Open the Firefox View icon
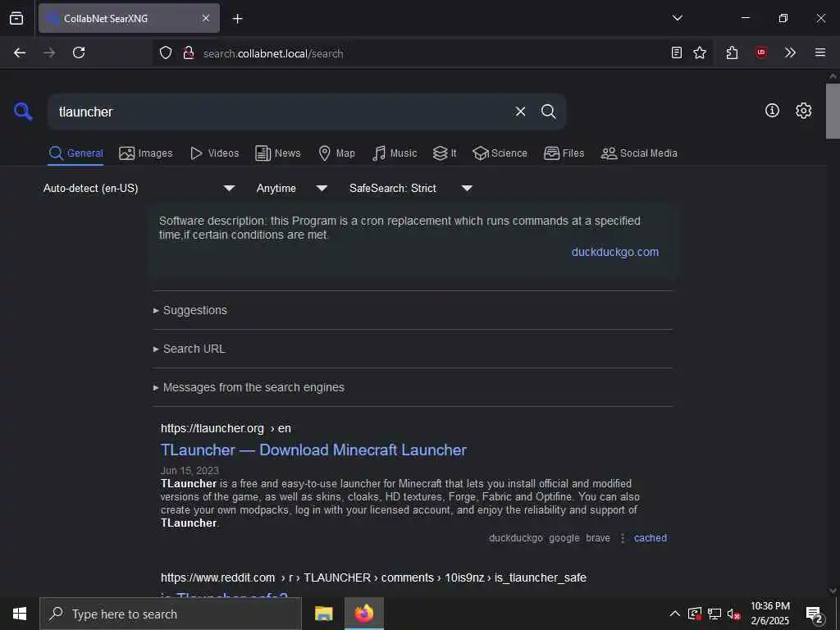The height and width of the screenshot is (630, 840). (16, 18)
